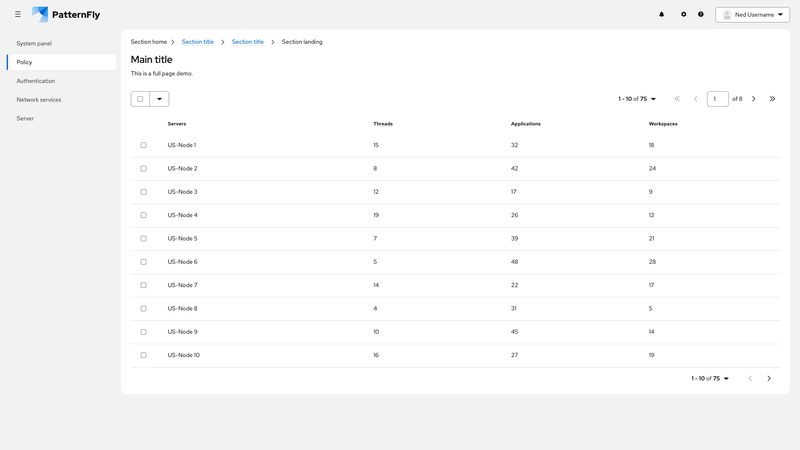Click the second Section title breadcrumb link

pyautogui.click(x=247, y=42)
